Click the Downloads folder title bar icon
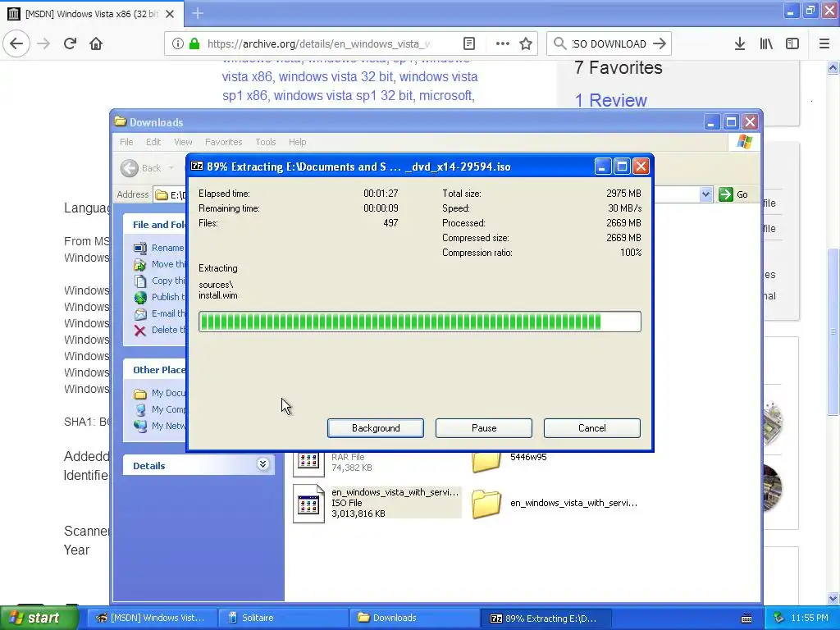 tap(121, 121)
